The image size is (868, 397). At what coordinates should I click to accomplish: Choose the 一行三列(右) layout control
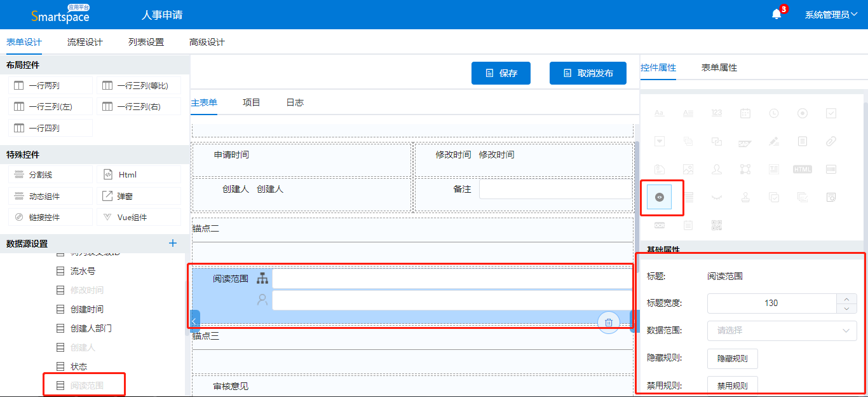(139, 106)
